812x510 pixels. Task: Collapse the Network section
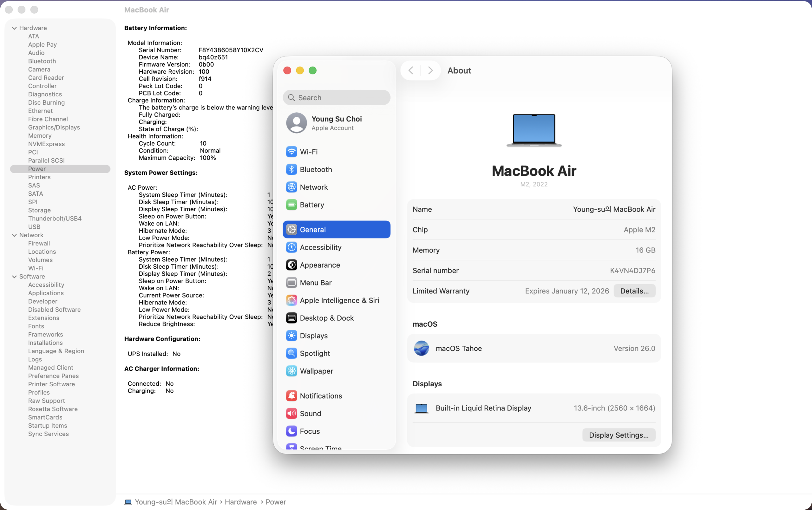click(x=14, y=235)
